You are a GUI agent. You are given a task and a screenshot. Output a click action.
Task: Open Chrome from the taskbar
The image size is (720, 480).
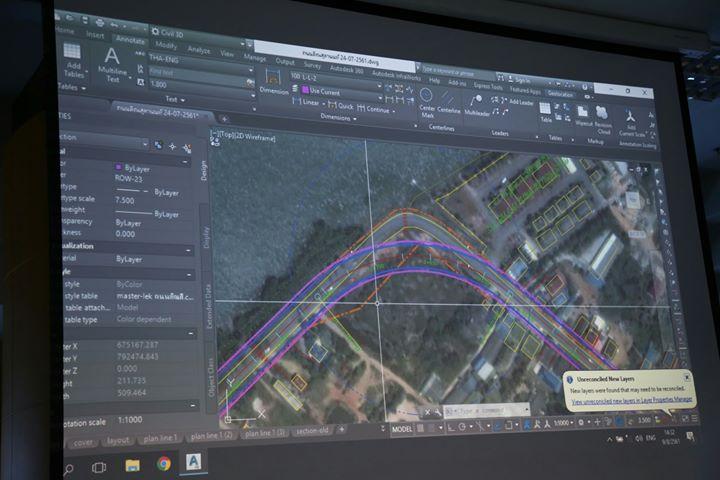[x=163, y=464]
